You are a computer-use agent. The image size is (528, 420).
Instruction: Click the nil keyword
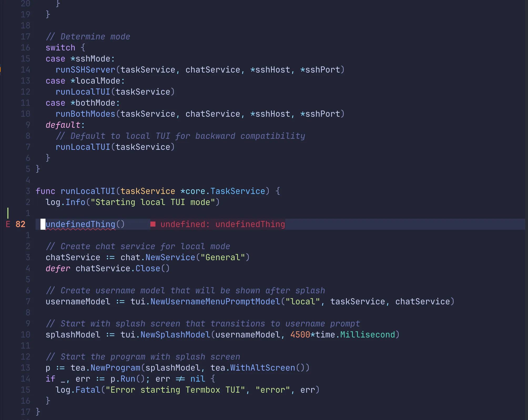tap(198, 379)
